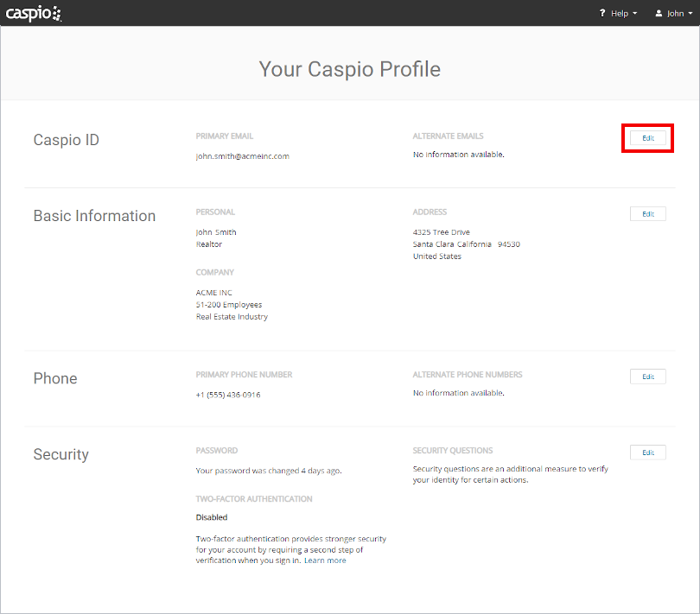Click the PERSONAL label
Image resolution: width=700 pixels, height=614 pixels.
click(x=215, y=212)
